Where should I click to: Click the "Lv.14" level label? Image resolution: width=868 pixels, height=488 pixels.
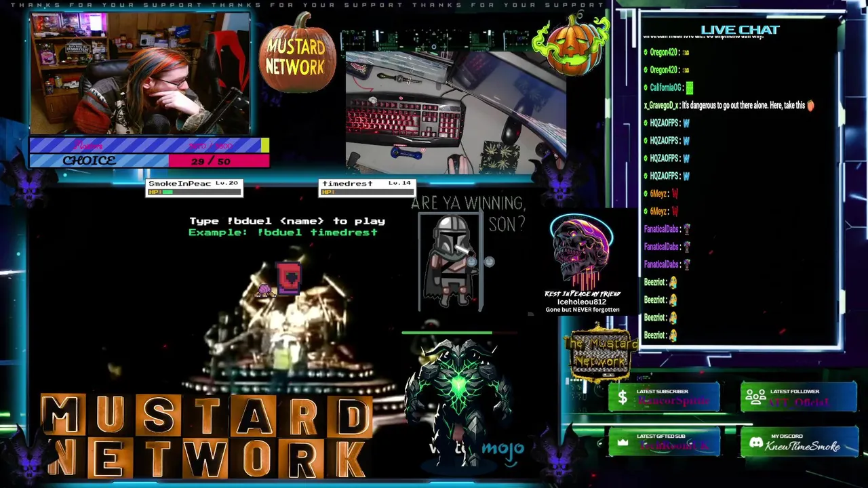tap(399, 184)
